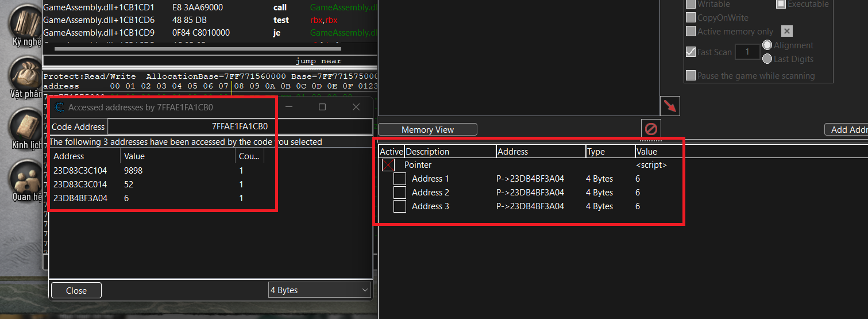This screenshot has width=868, height=319.
Task: Select the Address 1 description
Action: click(x=430, y=179)
